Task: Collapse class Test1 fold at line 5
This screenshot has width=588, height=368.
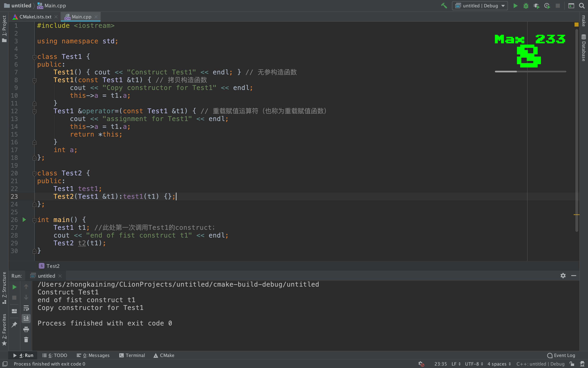Action: click(34, 57)
